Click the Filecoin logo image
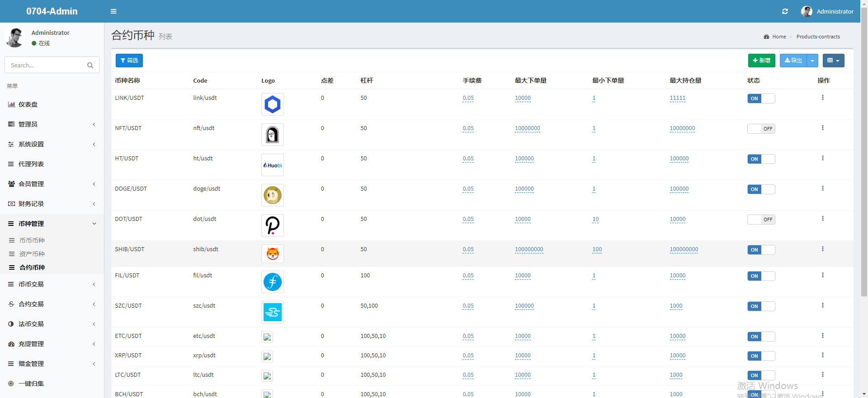Screen dimensions: 868x398 pos(273,282)
